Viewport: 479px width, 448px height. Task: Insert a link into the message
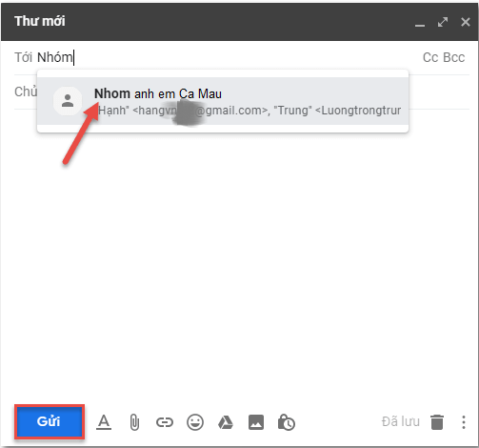[x=165, y=422]
